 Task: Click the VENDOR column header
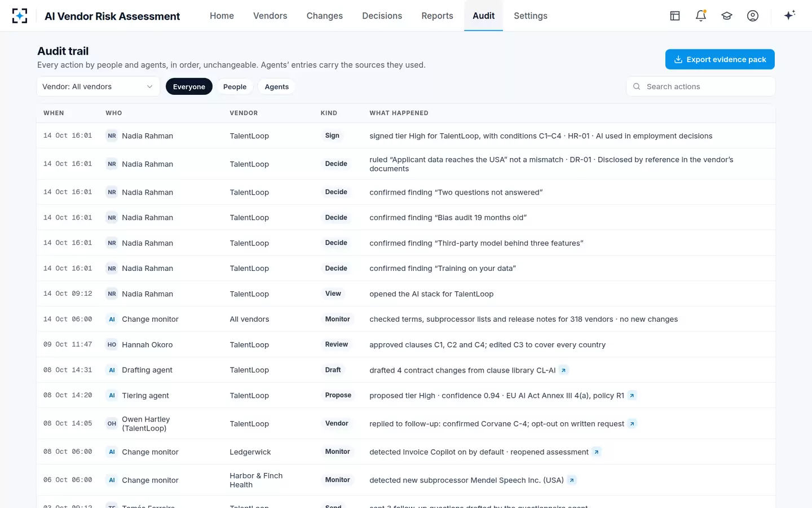244,113
